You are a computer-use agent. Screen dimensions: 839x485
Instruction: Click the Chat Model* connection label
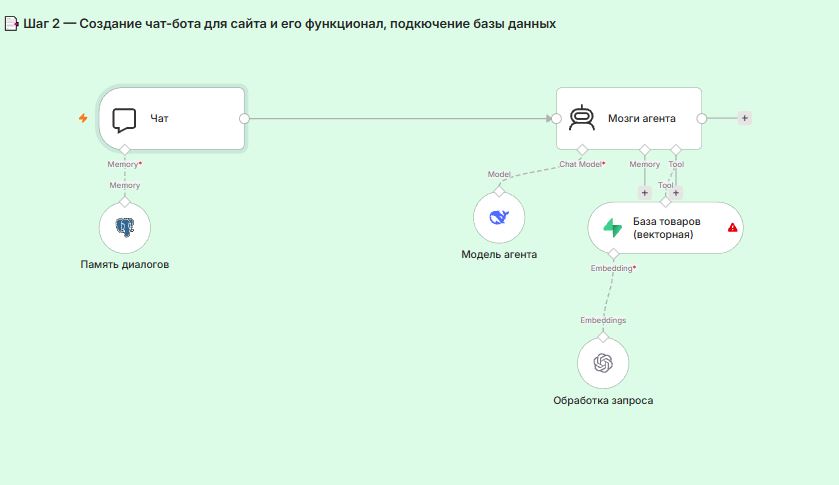pos(582,164)
